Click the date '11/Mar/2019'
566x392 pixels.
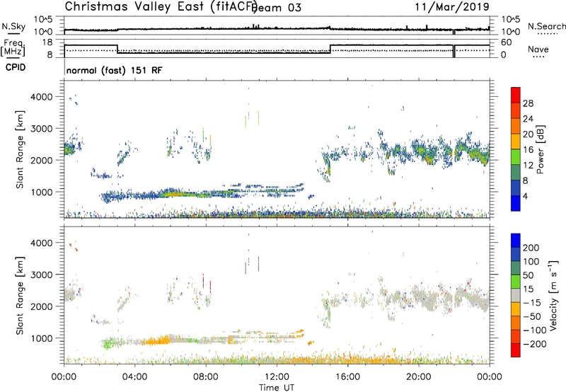tap(452, 6)
